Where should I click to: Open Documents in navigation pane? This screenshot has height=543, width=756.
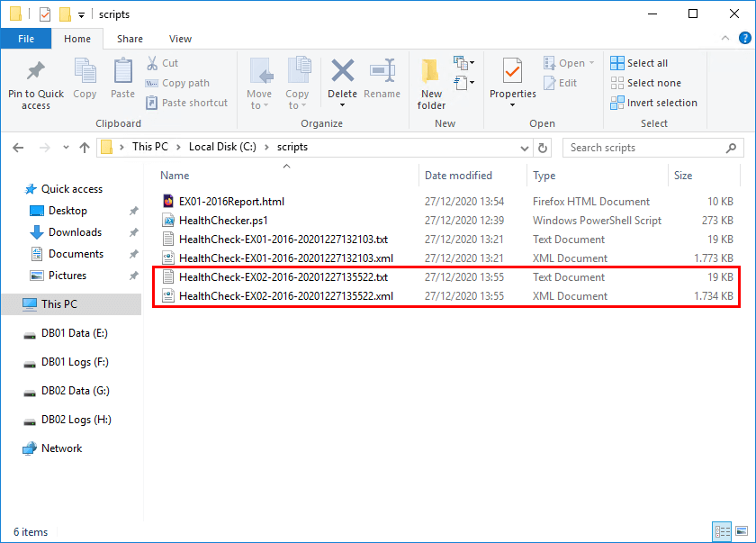tap(67, 254)
